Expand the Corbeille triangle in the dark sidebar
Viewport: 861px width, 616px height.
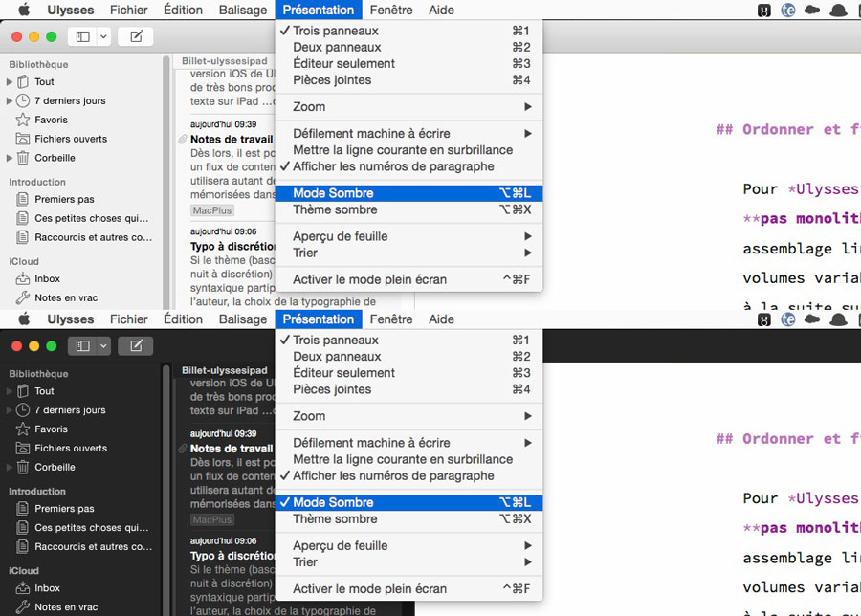(x=10, y=467)
